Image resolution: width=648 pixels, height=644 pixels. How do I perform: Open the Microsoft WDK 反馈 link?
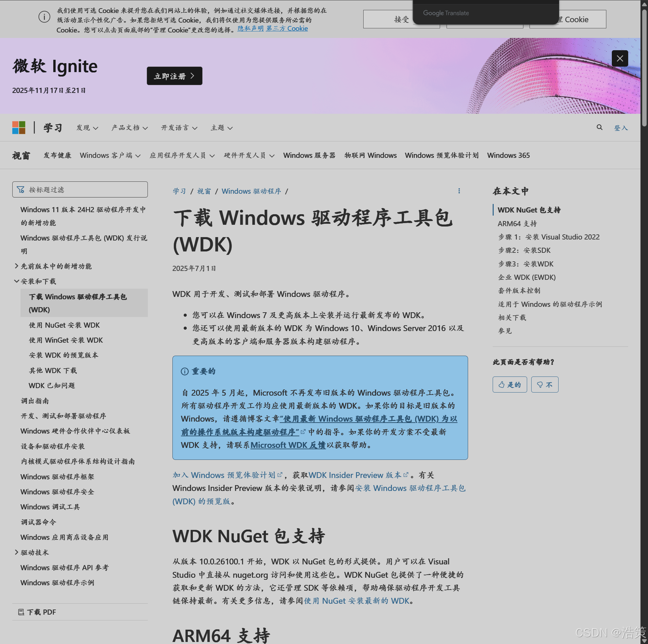pyautogui.click(x=288, y=445)
